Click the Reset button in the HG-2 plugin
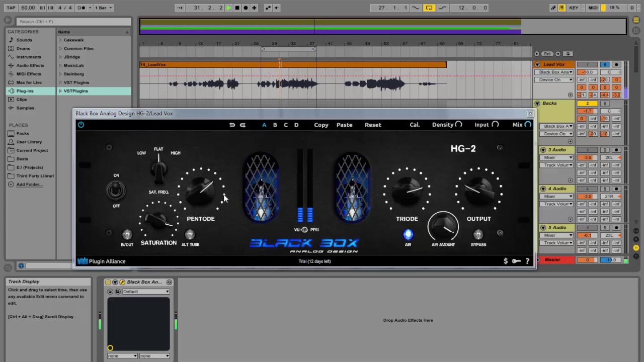 point(372,125)
